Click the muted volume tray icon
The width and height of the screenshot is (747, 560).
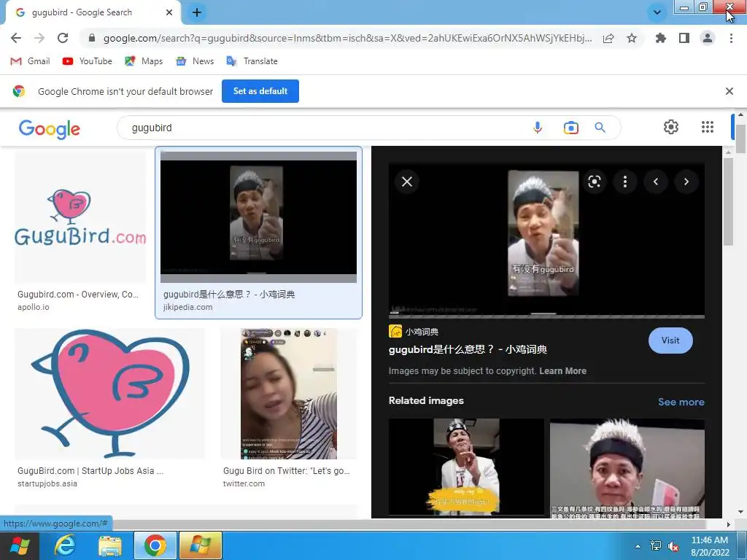click(673, 546)
